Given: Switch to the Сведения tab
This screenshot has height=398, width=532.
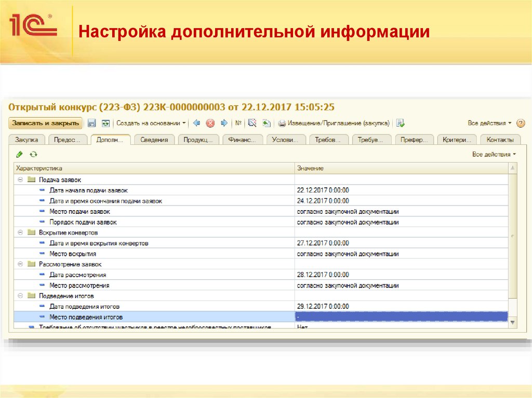Looking at the screenshot, I should pos(154,139).
